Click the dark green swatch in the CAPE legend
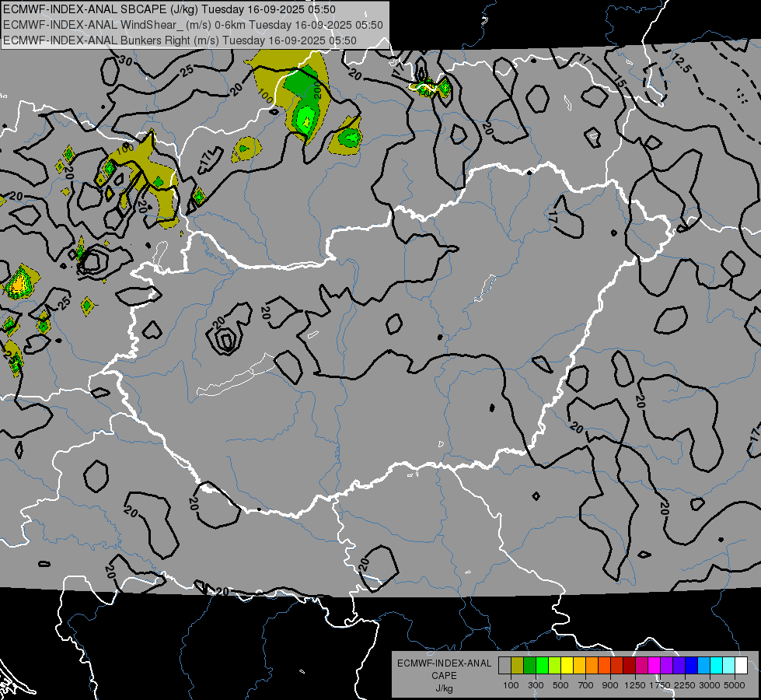 529,666
